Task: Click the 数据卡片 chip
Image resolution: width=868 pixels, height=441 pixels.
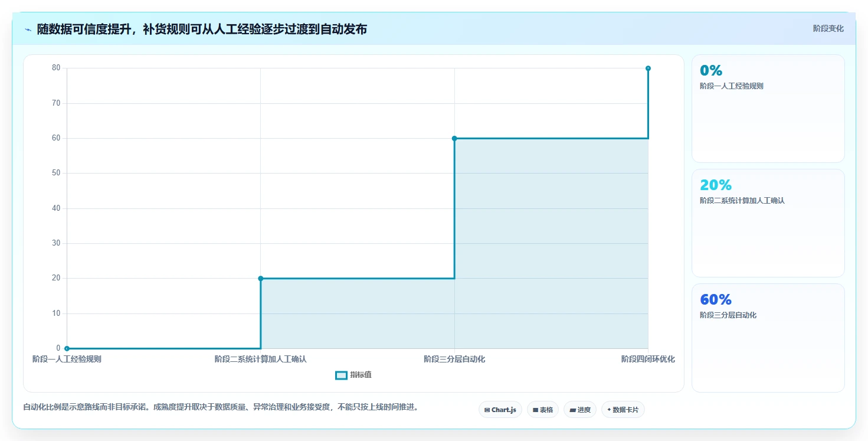Action: (x=623, y=410)
